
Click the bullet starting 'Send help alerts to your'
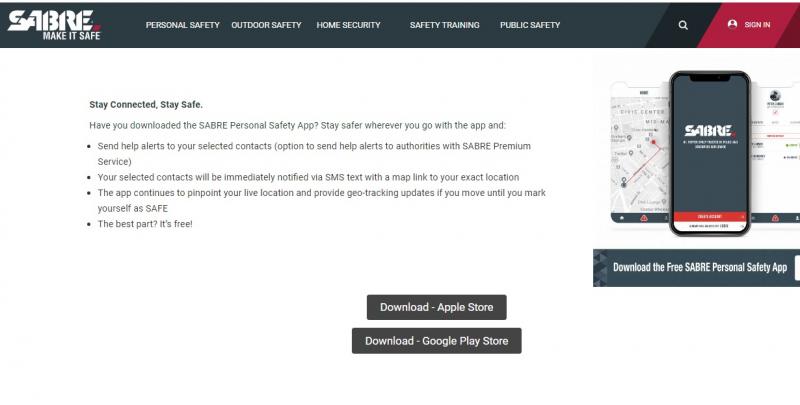[x=314, y=154]
